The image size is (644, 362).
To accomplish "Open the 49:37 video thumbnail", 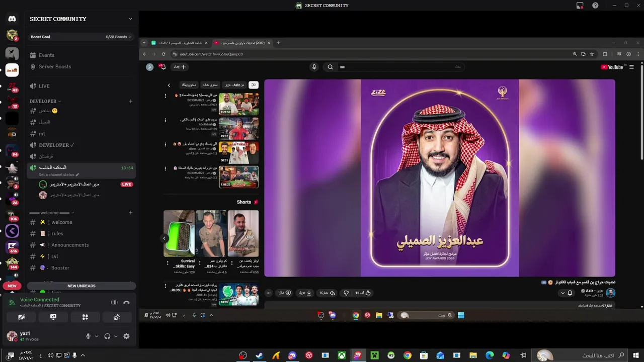I will [x=239, y=128].
